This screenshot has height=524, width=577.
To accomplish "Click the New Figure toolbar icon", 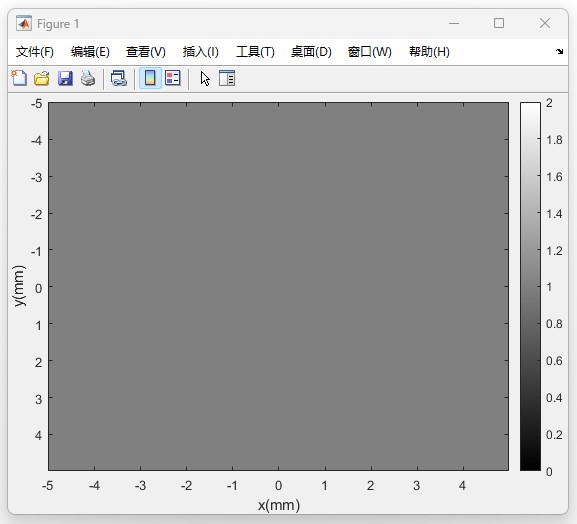I will click(19, 78).
